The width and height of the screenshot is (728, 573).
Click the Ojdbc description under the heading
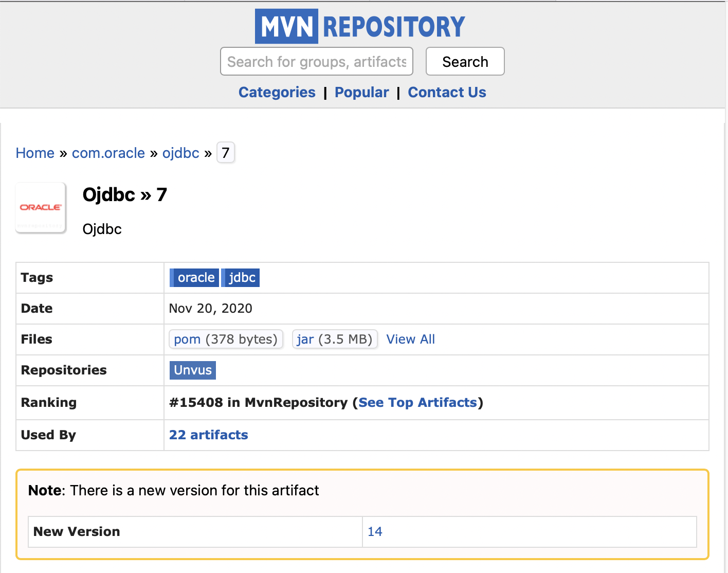[x=102, y=229]
